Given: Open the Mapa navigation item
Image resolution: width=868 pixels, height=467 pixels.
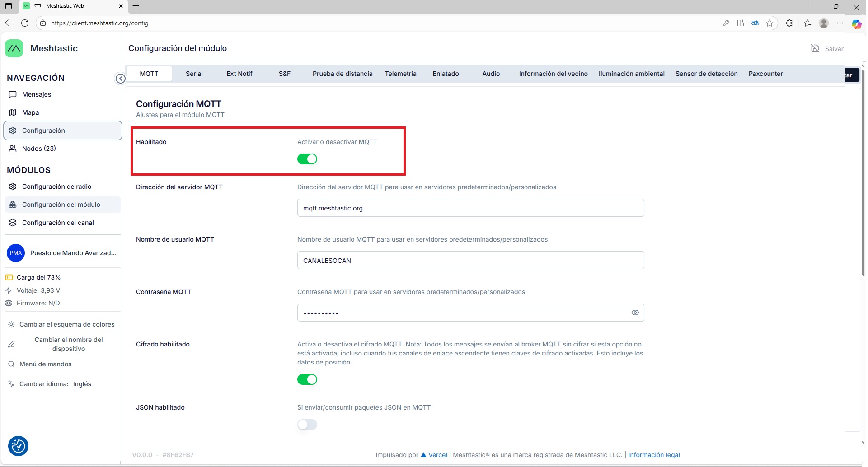Looking at the screenshot, I should [30, 112].
